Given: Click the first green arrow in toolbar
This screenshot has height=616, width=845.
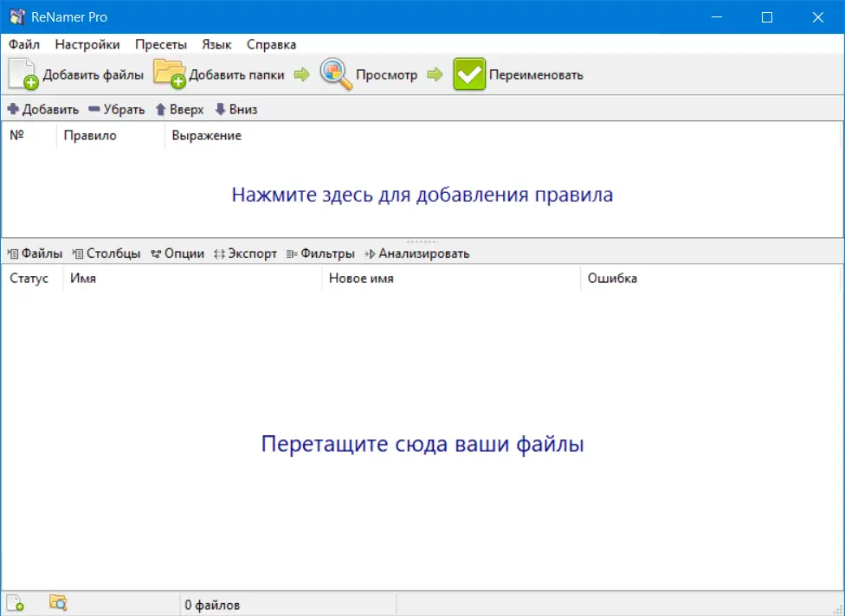Looking at the screenshot, I should pyautogui.click(x=302, y=74).
